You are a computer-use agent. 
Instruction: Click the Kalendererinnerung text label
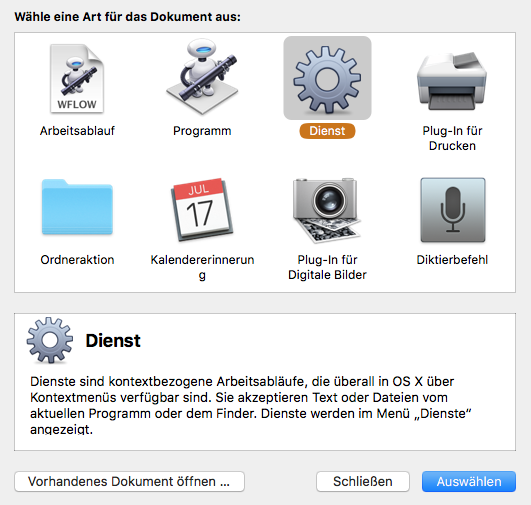point(202,267)
